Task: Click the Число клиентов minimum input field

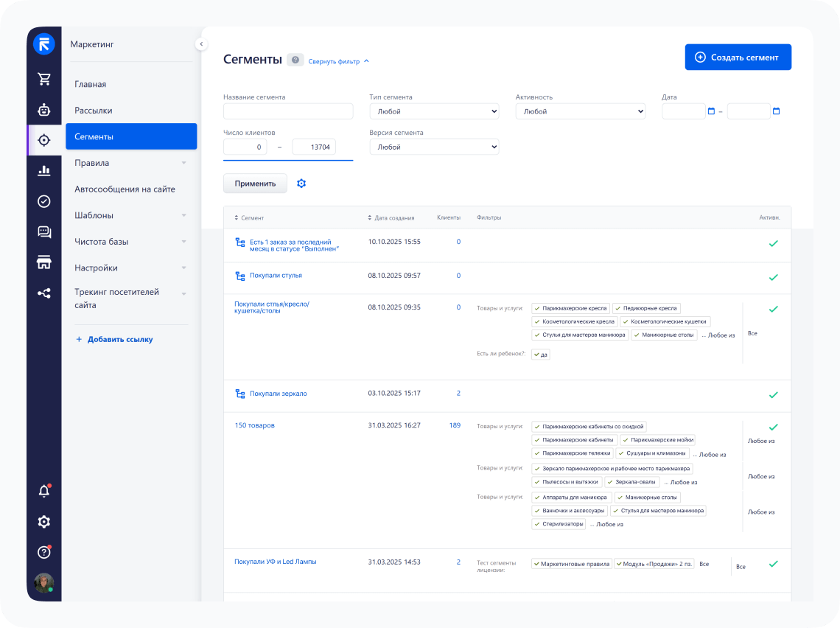Action: point(243,147)
